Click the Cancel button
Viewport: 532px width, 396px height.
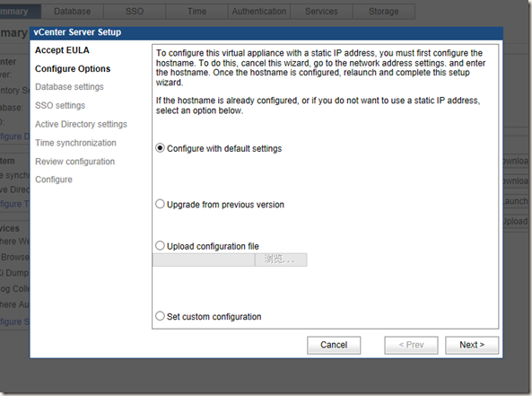[x=334, y=345]
